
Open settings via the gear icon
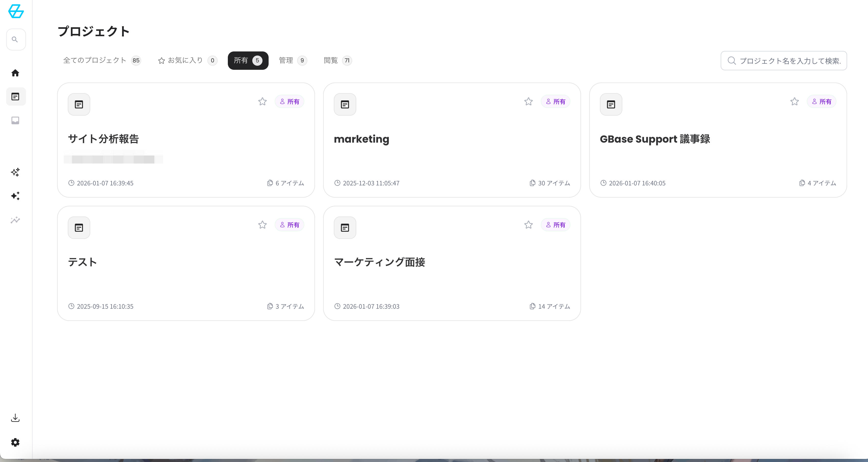[15, 442]
